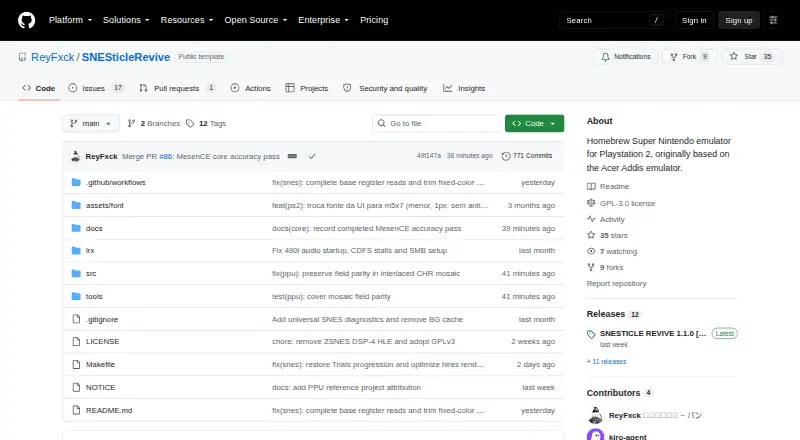
Task: Switch to the Issues tab
Action: tap(95, 88)
